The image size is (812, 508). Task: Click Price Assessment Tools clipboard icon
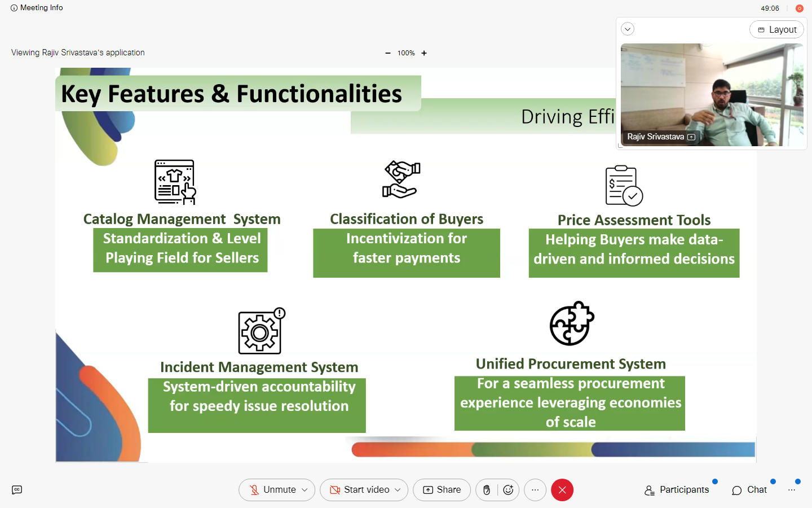coord(624,186)
